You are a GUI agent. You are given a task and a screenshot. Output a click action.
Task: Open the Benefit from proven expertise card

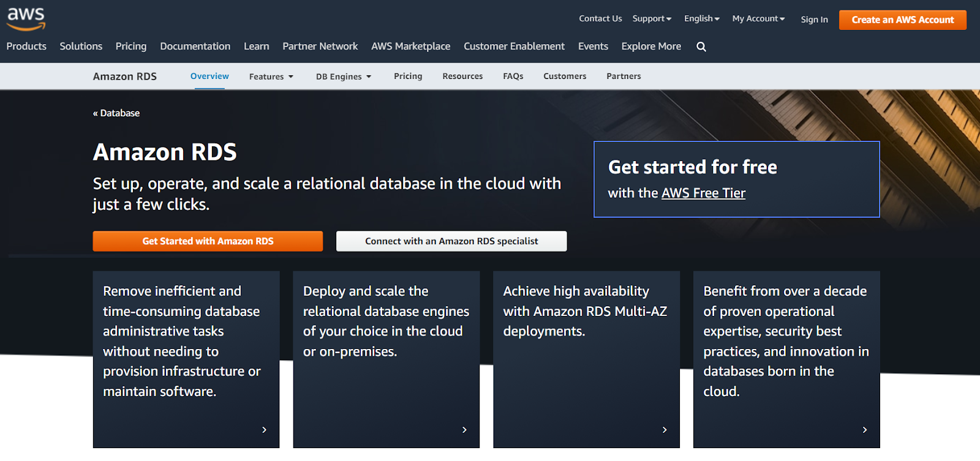786,359
